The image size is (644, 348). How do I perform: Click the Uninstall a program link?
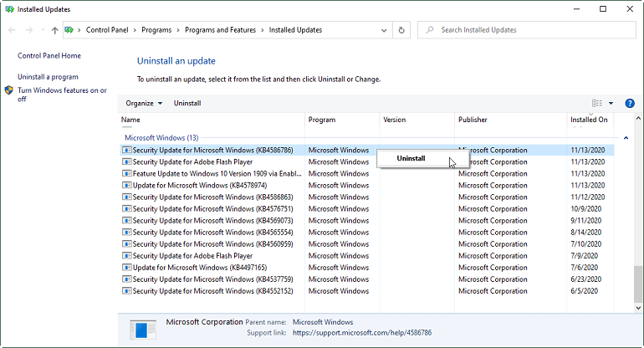[48, 77]
